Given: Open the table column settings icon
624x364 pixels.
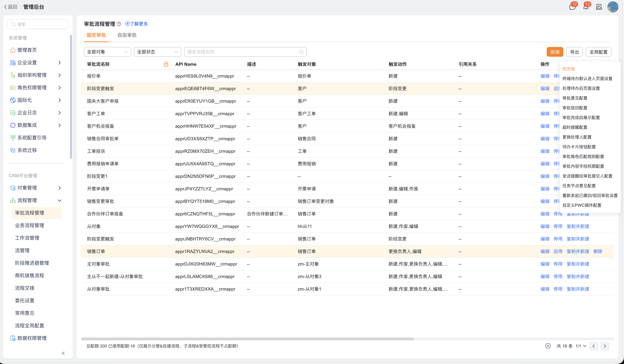Looking at the screenshot, I should coord(548,346).
